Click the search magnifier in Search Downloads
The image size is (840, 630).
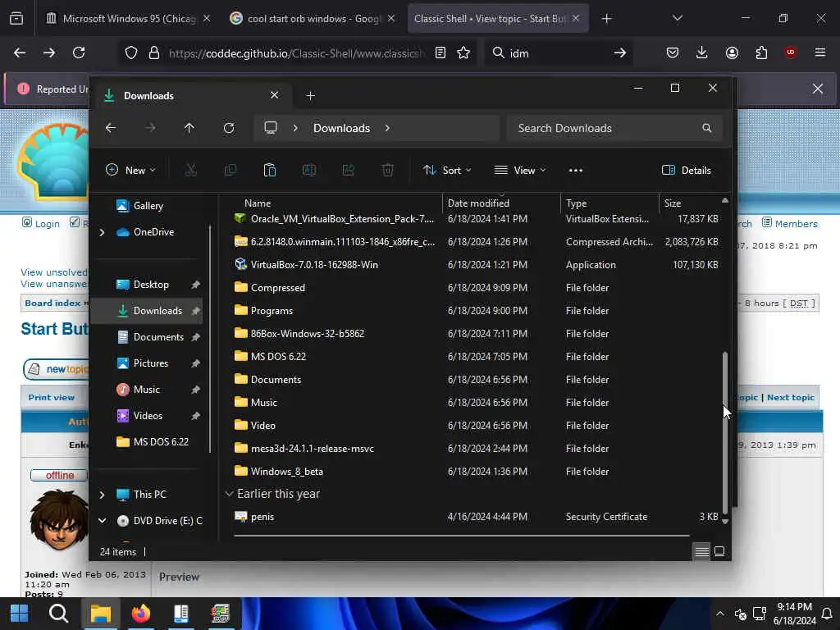click(706, 128)
